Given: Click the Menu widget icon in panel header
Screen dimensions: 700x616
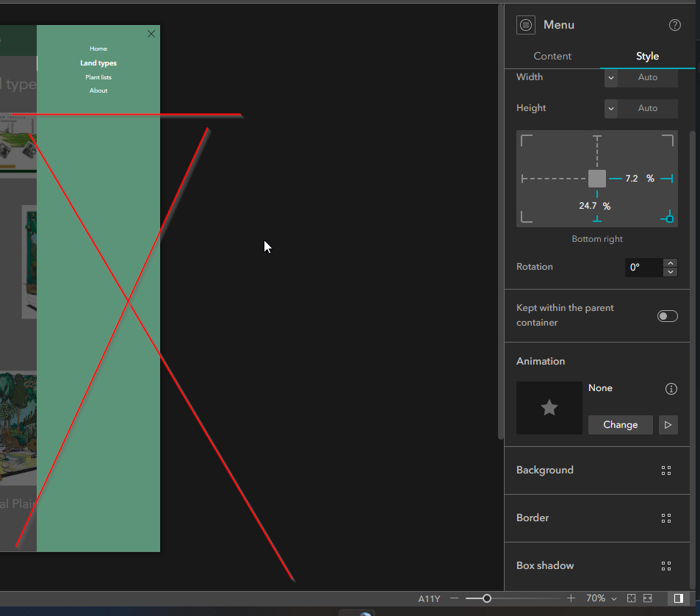Looking at the screenshot, I should [525, 24].
